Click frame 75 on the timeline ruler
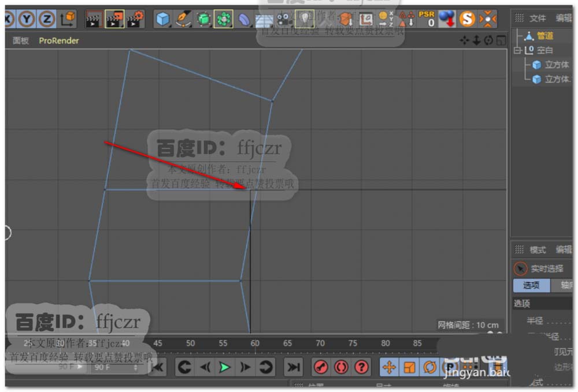578x392 pixels. 353,344
